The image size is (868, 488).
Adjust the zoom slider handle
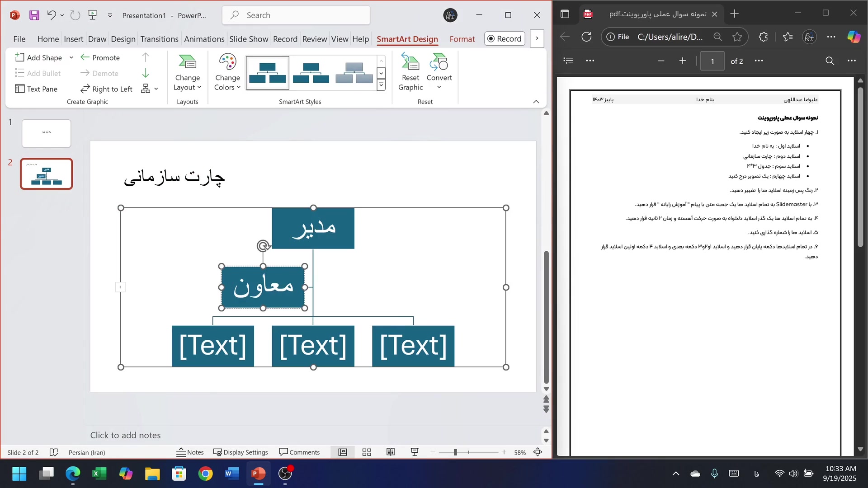pos(455,452)
